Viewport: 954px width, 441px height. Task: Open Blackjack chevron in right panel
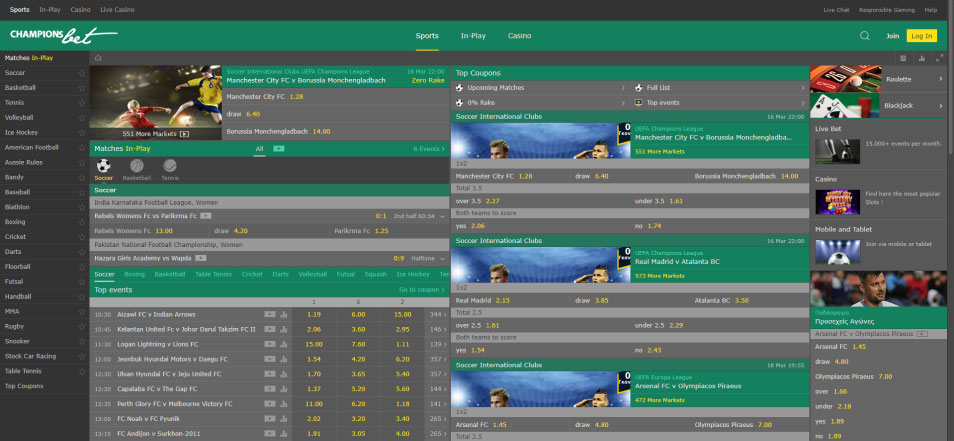click(941, 105)
